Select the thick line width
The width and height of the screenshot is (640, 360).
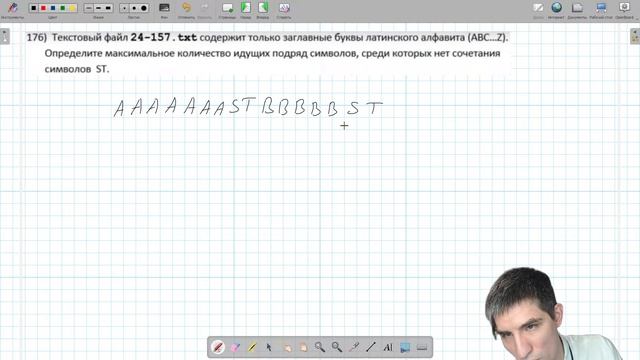pyautogui.click(x=108, y=8)
